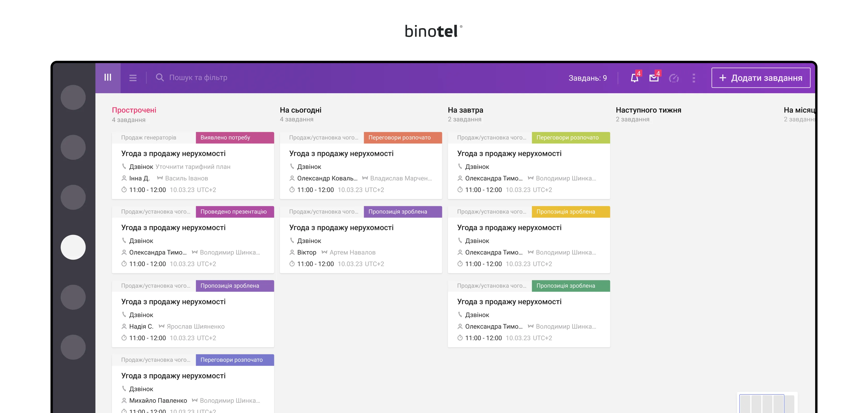This screenshot has width=868, height=413.
Task: Click crown icon before Василь Іванов
Action: click(160, 178)
